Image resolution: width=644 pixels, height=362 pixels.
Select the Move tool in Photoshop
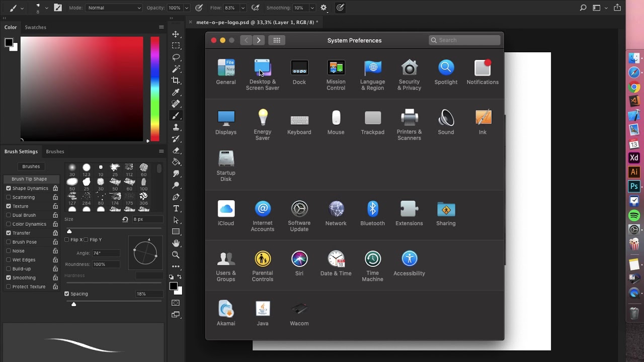[176, 34]
